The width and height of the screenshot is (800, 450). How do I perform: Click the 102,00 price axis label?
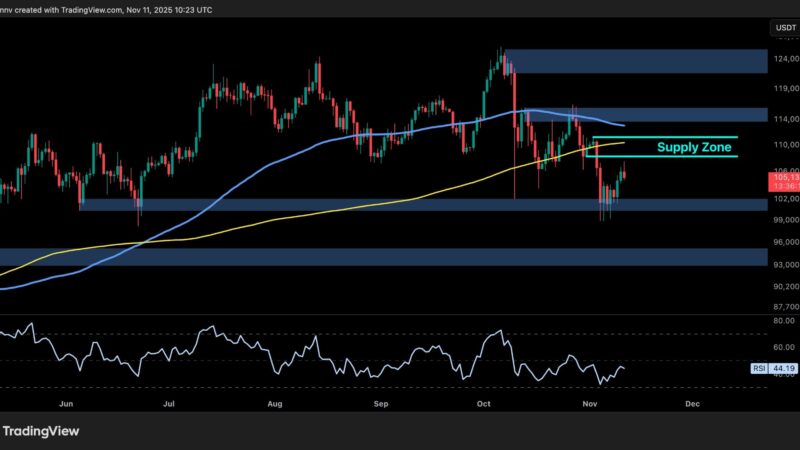(786, 198)
